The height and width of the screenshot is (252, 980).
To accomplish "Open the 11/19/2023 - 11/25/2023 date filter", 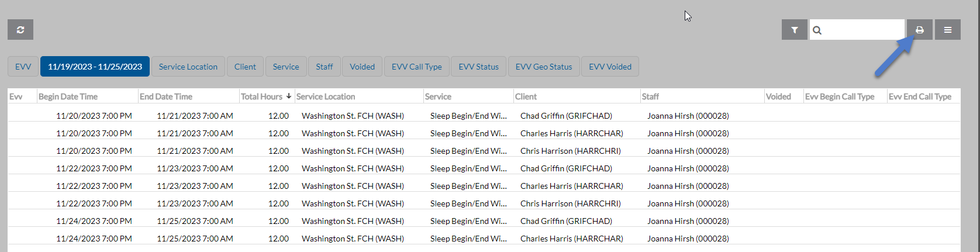I will 95,67.
